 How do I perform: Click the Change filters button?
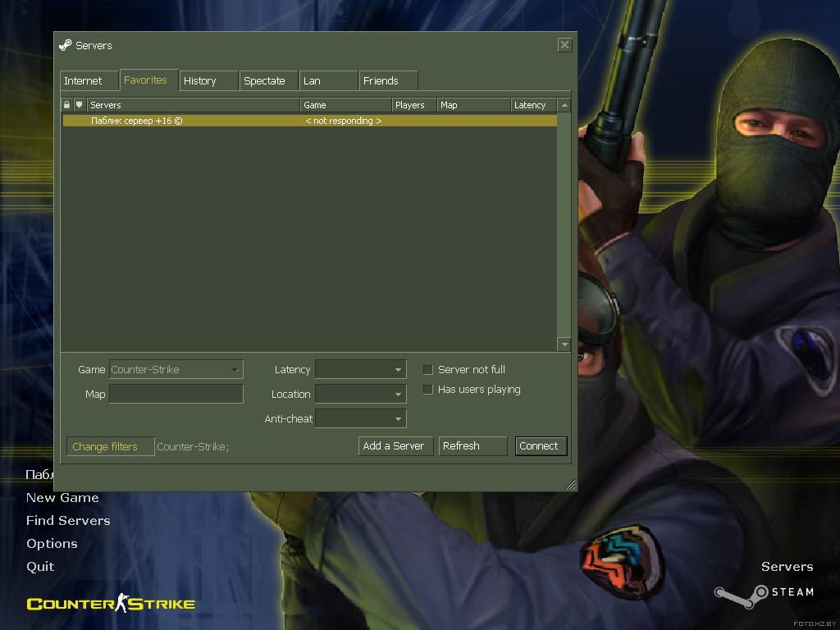(111, 446)
